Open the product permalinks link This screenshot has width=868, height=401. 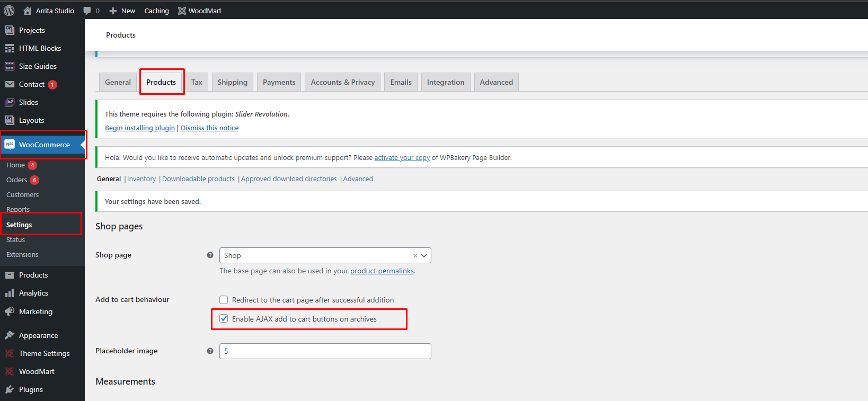point(382,271)
